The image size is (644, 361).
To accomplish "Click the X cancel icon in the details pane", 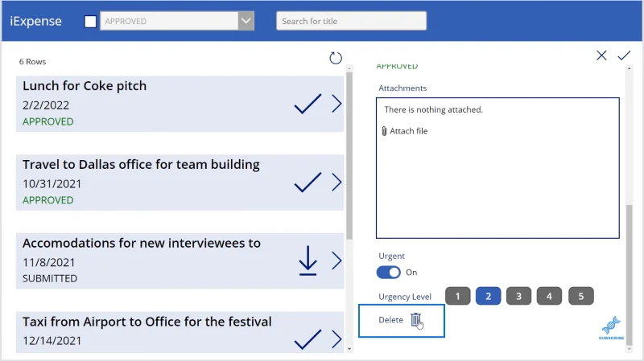I will click(601, 55).
